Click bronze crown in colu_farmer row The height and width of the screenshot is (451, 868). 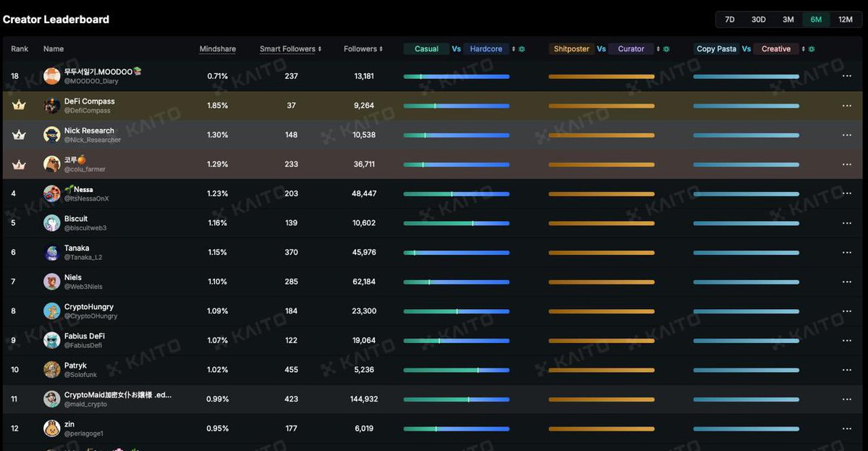pyautogui.click(x=19, y=164)
